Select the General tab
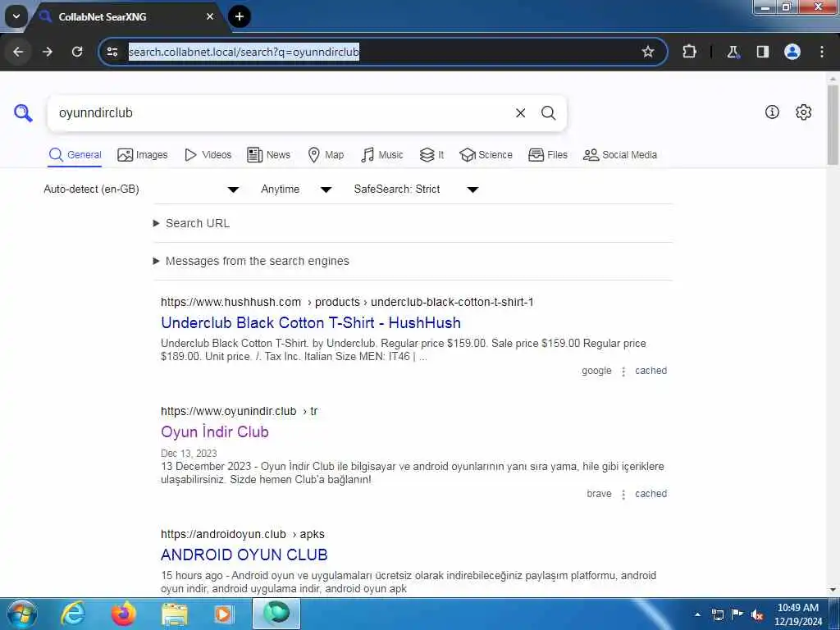 (75, 155)
